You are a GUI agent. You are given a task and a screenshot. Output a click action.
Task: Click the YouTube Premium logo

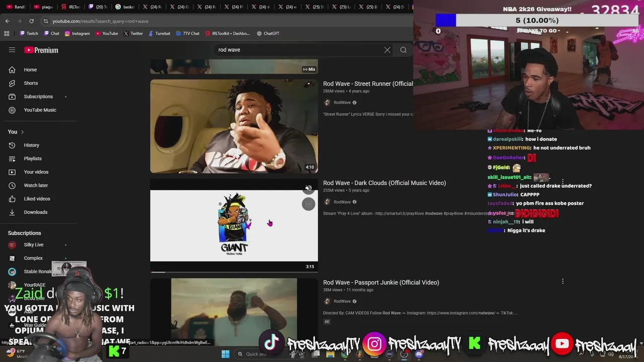(x=41, y=50)
